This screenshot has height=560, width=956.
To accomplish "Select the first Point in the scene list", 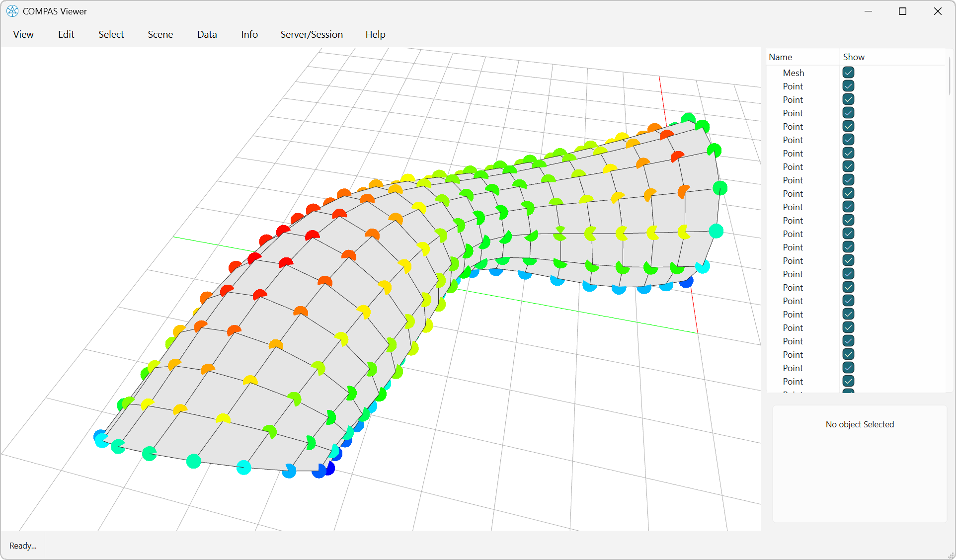I will [x=793, y=86].
